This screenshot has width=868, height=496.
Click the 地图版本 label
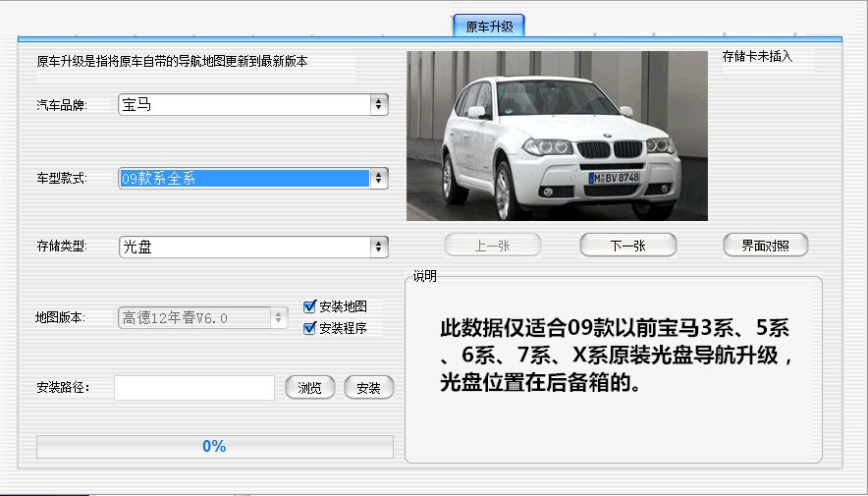coord(60,318)
